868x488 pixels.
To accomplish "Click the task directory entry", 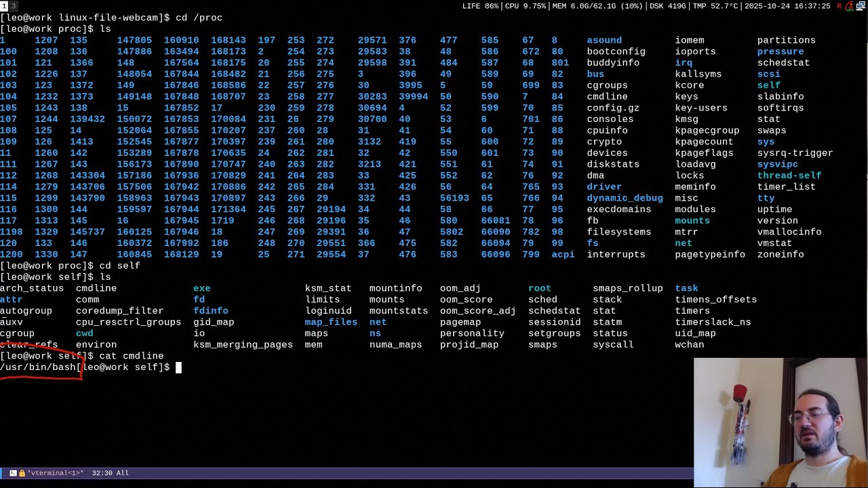I will (687, 289).
